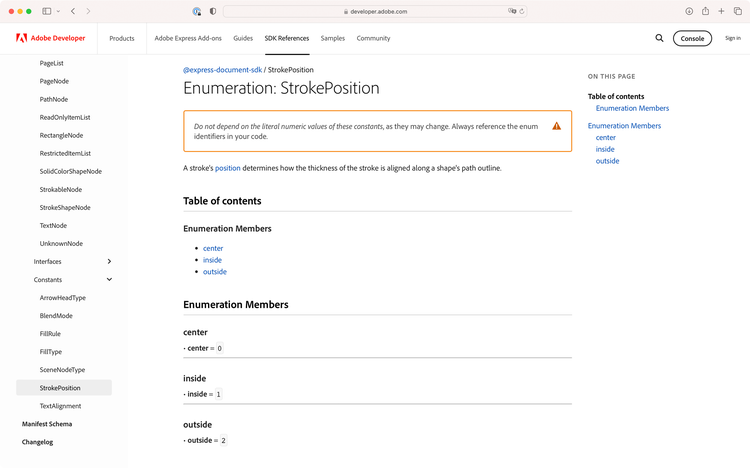Screen dimensions: 750x468
Task: Jump to 'outside' in On This Page
Action: 607,161
